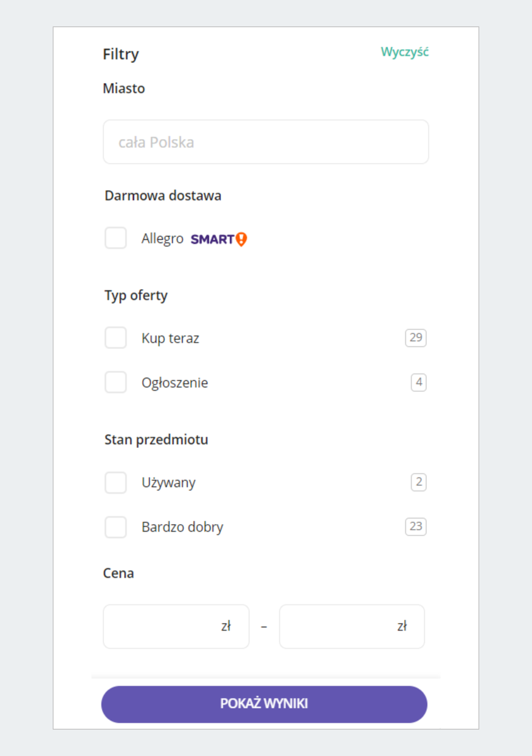Toggle the Bardzo dobry checkbox

116,527
